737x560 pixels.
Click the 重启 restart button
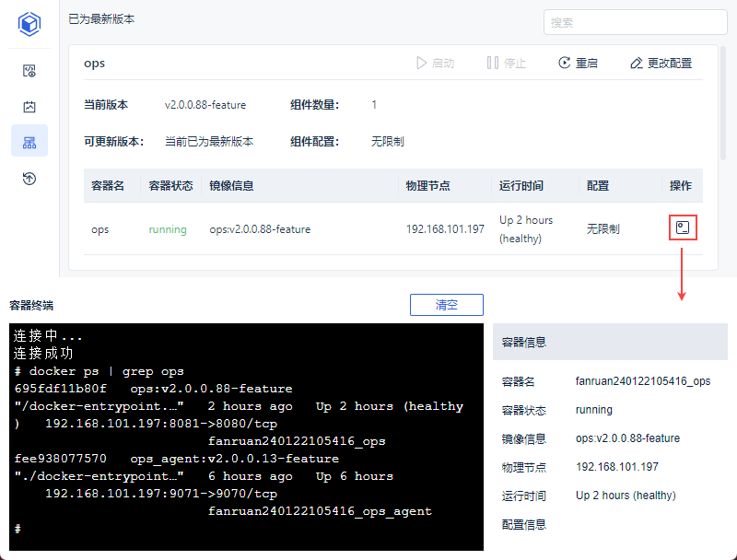[578, 63]
